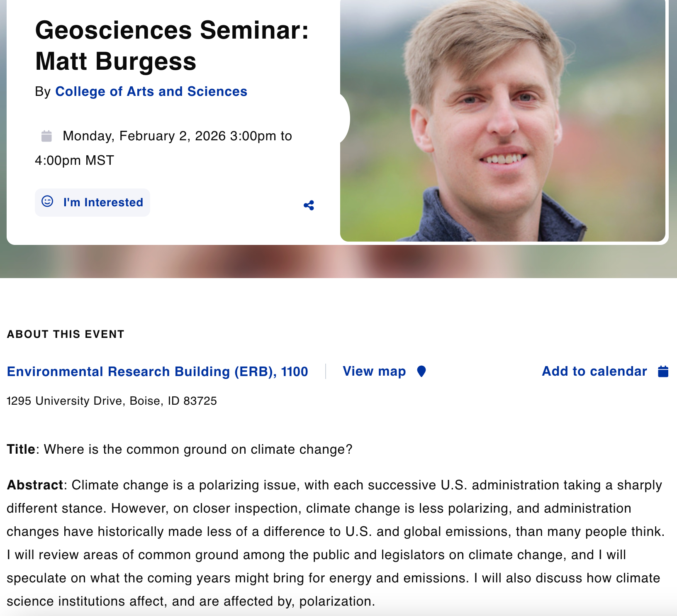Viewport: 677px width, 616px height.
Task: Click the bold Abstract label
Action: coord(35,485)
